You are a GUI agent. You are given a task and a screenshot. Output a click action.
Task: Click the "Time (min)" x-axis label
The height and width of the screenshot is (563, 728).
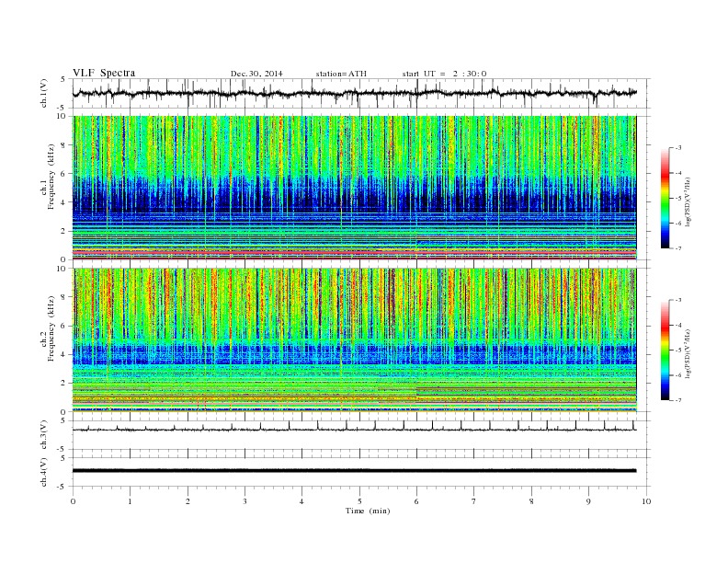368,511
